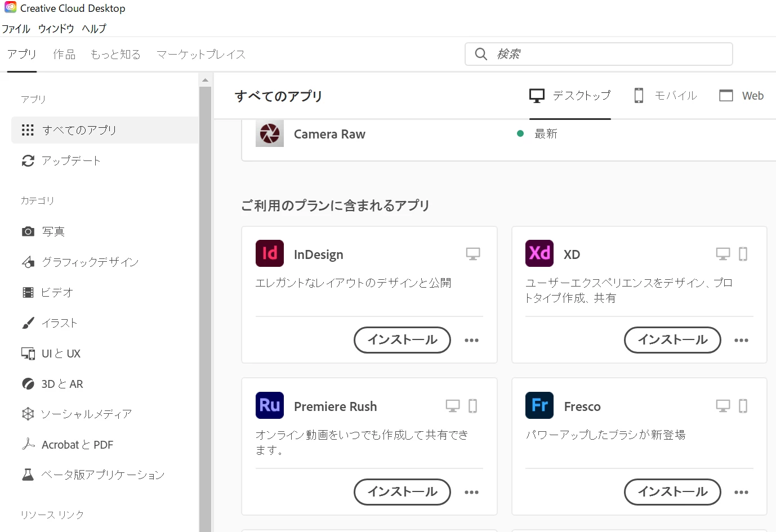776x532 pixels.
Task: Click the sidebar vertical scrollbar track
Action: pos(205,309)
